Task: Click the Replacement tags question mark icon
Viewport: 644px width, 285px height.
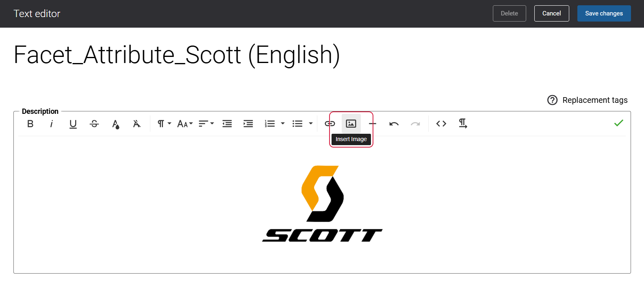Action: click(x=553, y=100)
